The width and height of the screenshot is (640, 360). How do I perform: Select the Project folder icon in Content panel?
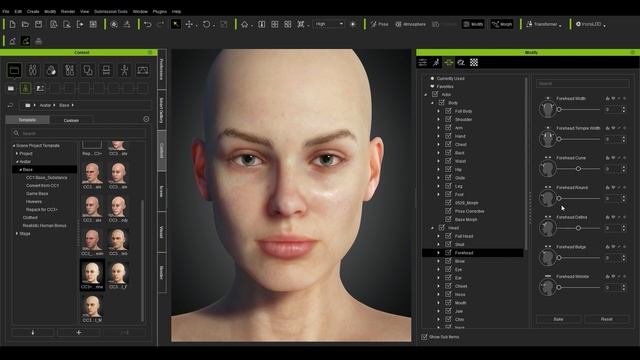tap(14, 70)
